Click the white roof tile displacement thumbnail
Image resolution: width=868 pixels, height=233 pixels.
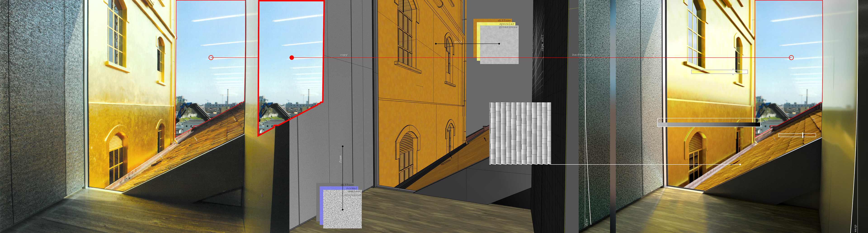520,133
